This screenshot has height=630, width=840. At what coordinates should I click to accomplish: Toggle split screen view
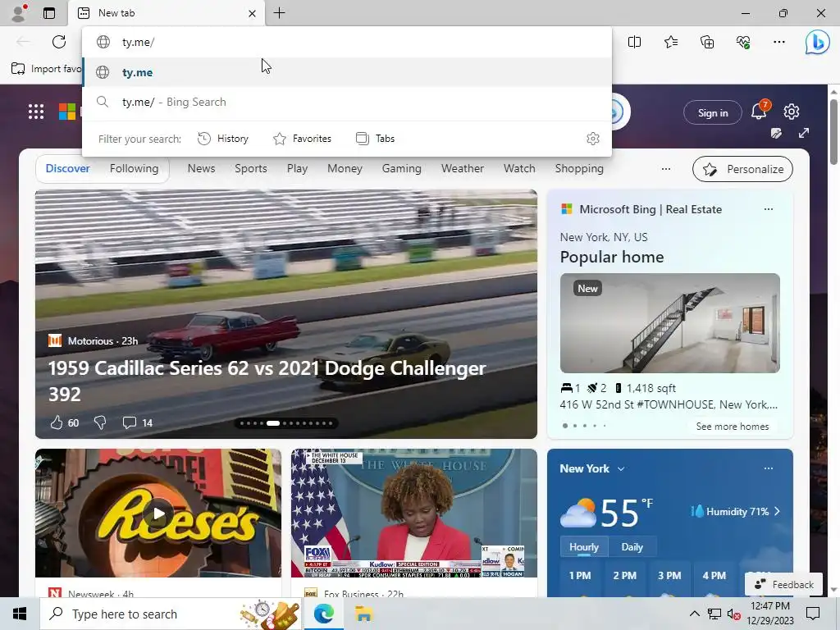(634, 42)
